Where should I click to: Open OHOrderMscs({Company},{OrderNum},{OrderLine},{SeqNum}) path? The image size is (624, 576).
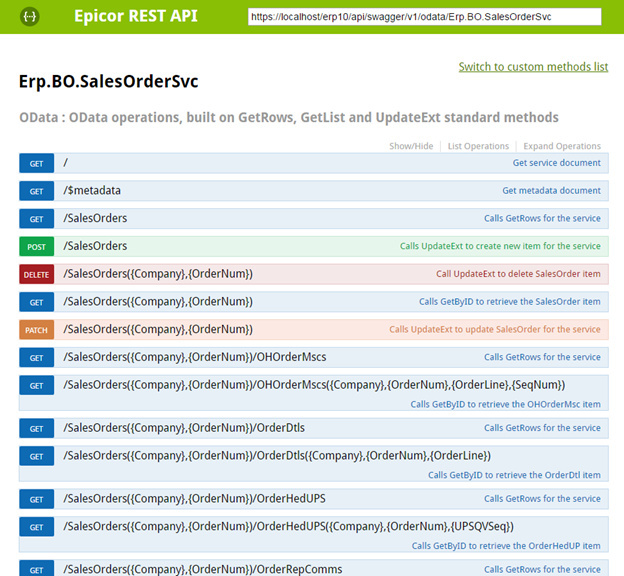[x=314, y=385]
